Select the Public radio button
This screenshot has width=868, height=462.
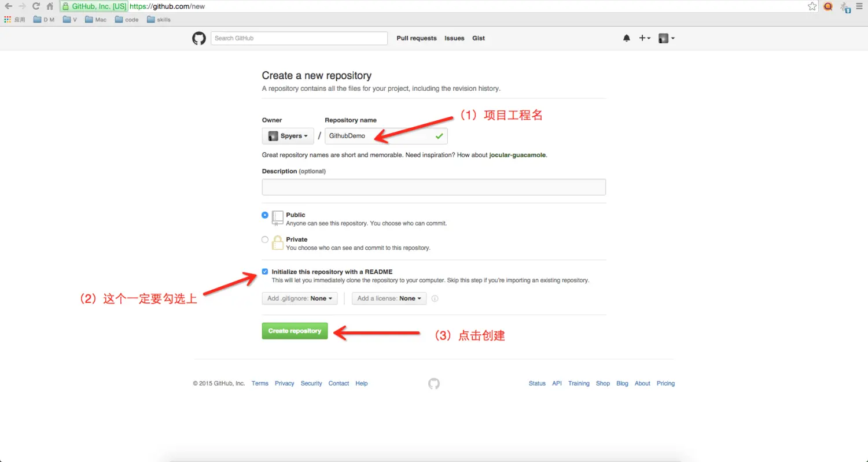[x=265, y=215]
